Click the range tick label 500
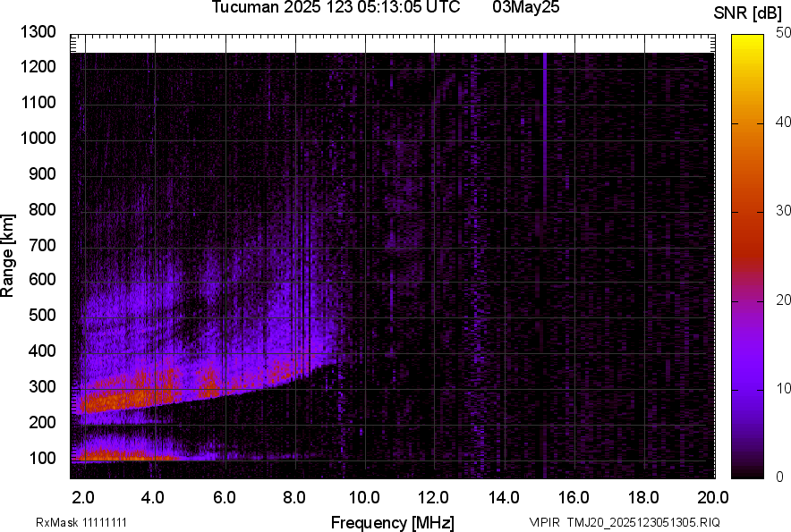This screenshot has height=532, width=791. click(x=42, y=315)
